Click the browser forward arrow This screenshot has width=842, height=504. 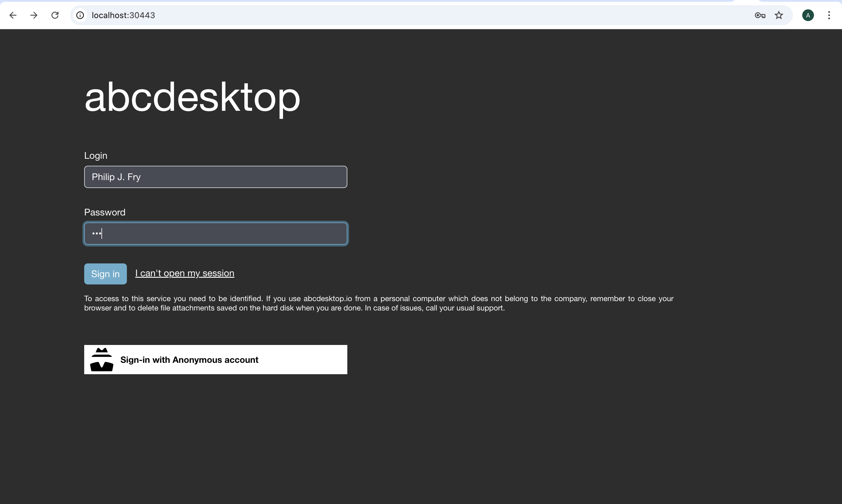tap(34, 15)
